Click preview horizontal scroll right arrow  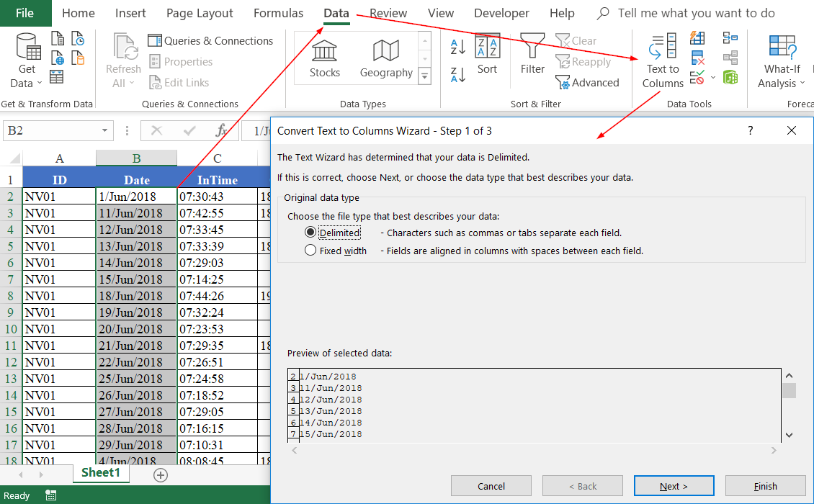pyautogui.click(x=774, y=450)
